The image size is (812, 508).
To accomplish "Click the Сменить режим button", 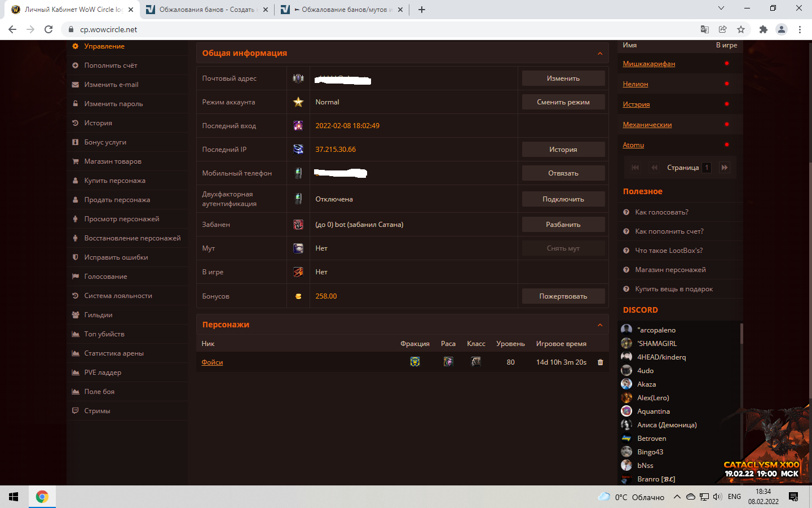I will 563,102.
